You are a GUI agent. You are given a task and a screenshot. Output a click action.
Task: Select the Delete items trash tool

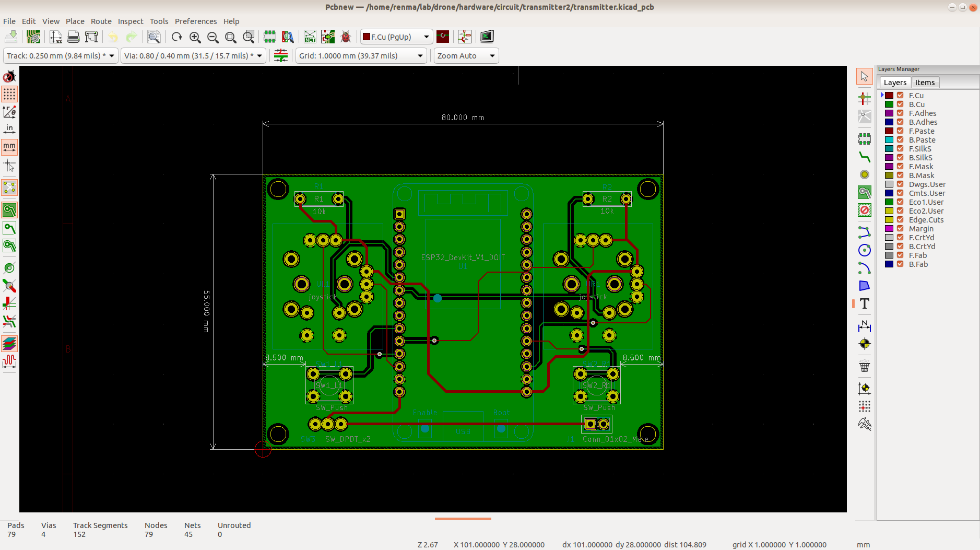tap(865, 366)
